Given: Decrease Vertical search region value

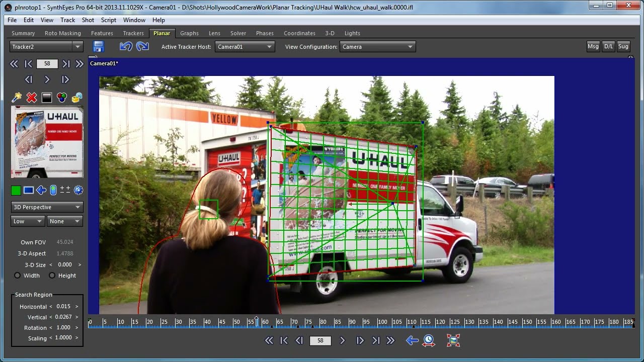Looking at the screenshot, I should coord(50,317).
